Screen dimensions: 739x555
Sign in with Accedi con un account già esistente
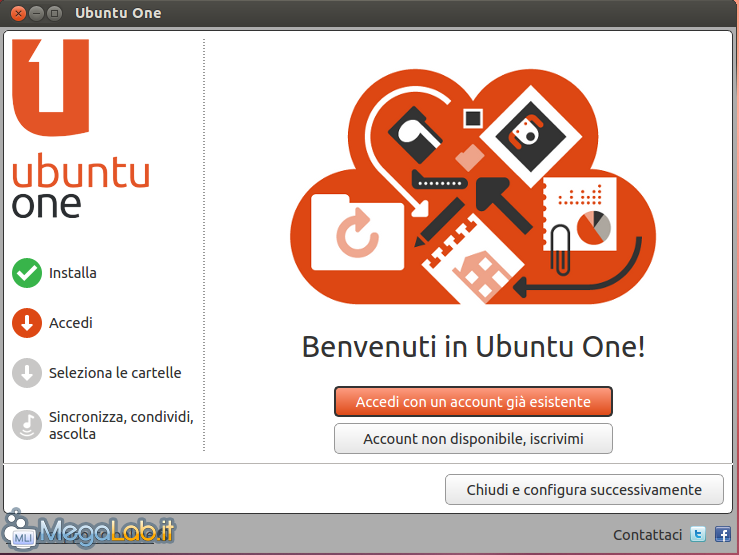click(x=473, y=402)
